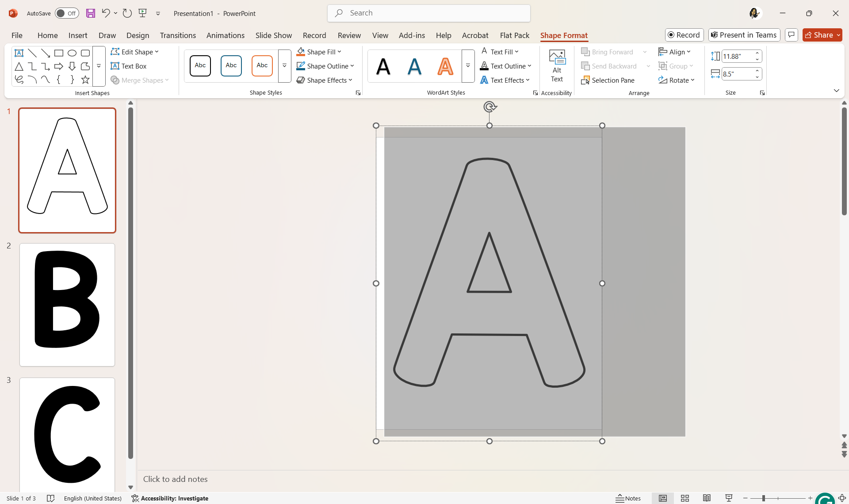Select slide 2 thumbnail with letter B
Image resolution: width=849 pixels, height=504 pixels.
67,304
